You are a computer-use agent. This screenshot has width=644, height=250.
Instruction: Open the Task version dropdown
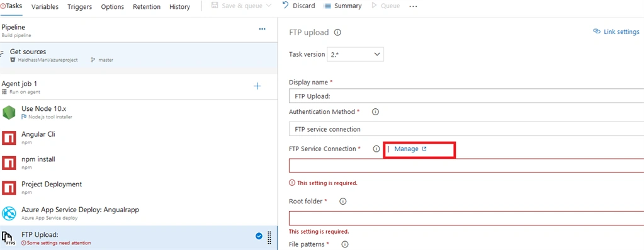point(355,54)
